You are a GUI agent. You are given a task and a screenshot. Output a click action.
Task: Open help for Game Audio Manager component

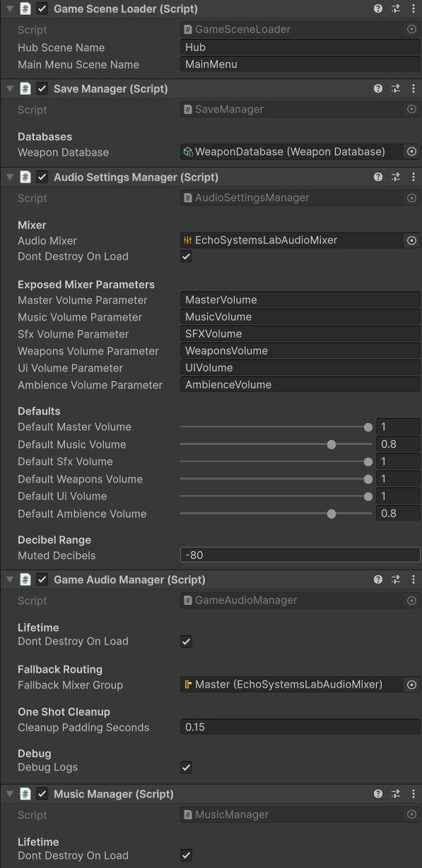tap(378, 579)
